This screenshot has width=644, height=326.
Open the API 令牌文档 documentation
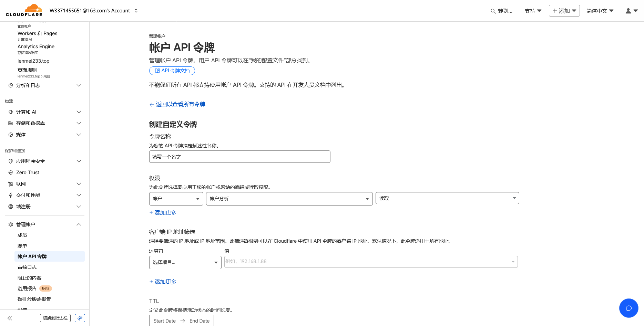pyautogui.click(x=172, y=71)
